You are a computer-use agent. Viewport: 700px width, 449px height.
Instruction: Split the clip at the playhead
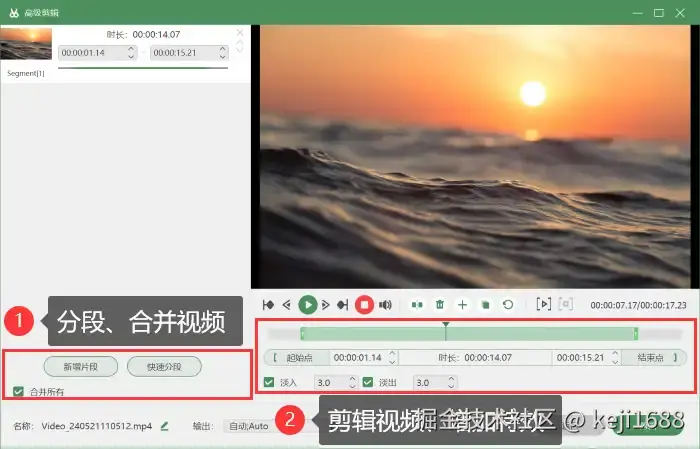coord(417,305)
